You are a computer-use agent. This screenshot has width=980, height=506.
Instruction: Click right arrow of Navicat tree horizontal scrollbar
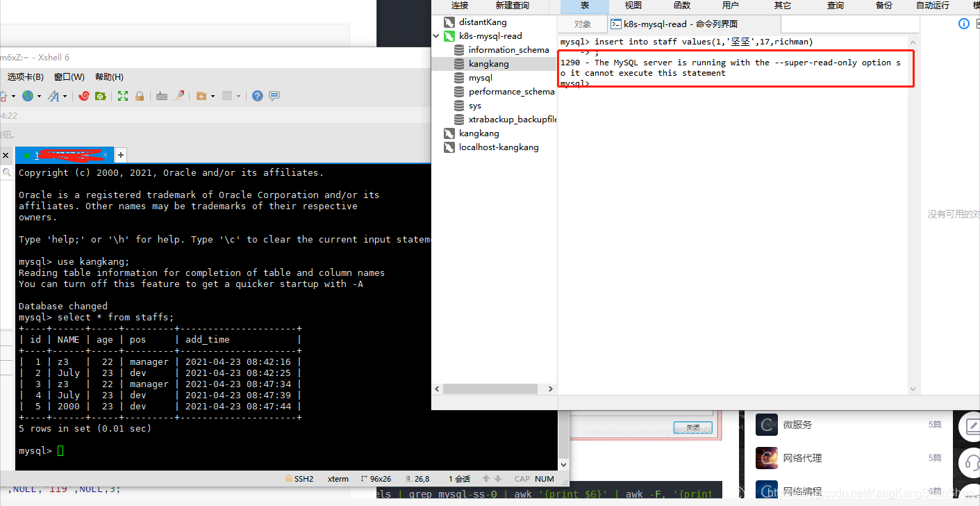[551, 389]
